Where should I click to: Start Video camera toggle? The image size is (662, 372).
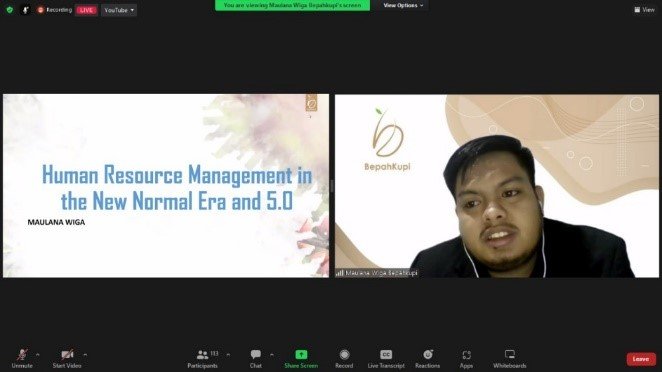pyautogui.click(x=67, y=358)
